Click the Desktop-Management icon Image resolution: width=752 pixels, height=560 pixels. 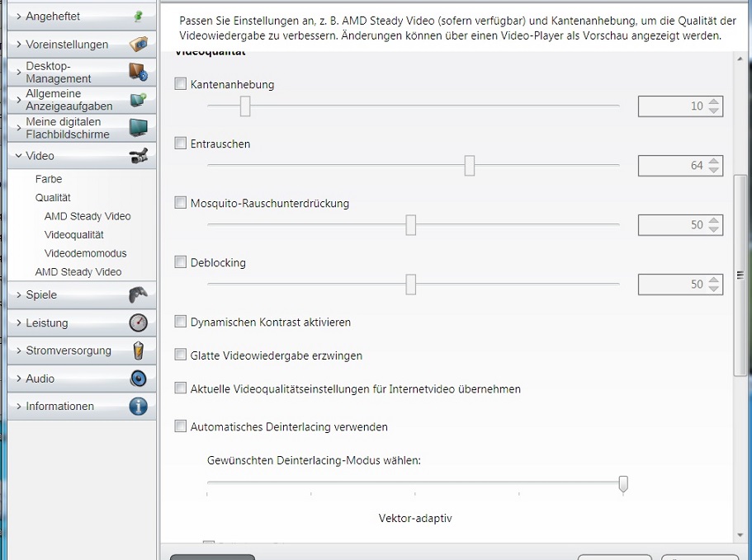pos(138,72)
